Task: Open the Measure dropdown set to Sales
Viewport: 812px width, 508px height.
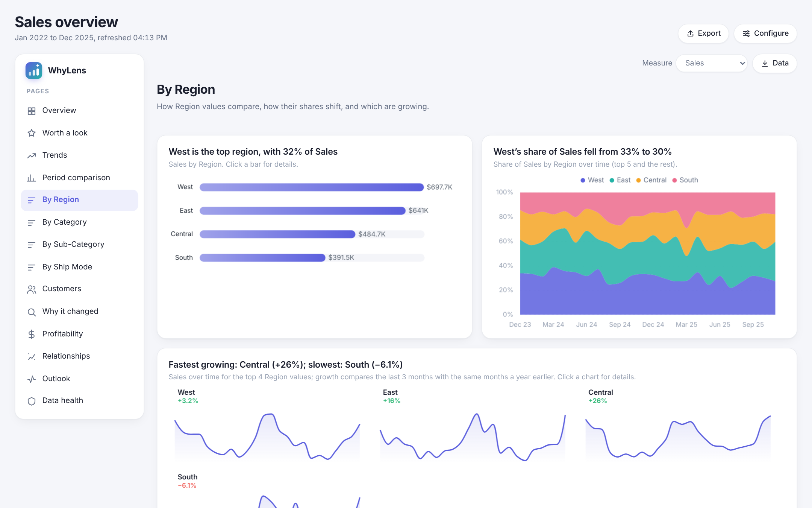Action: point(712,63)
